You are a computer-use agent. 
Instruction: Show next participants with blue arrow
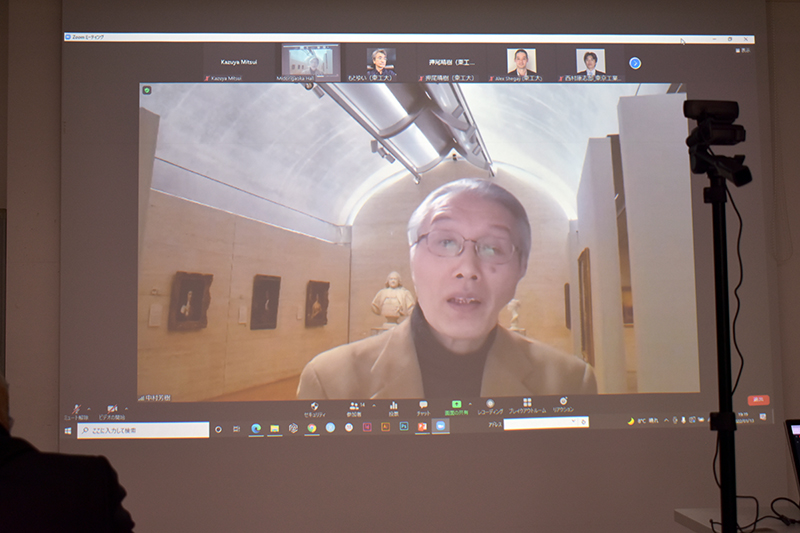pyautogui.click(x=635, y=63)
